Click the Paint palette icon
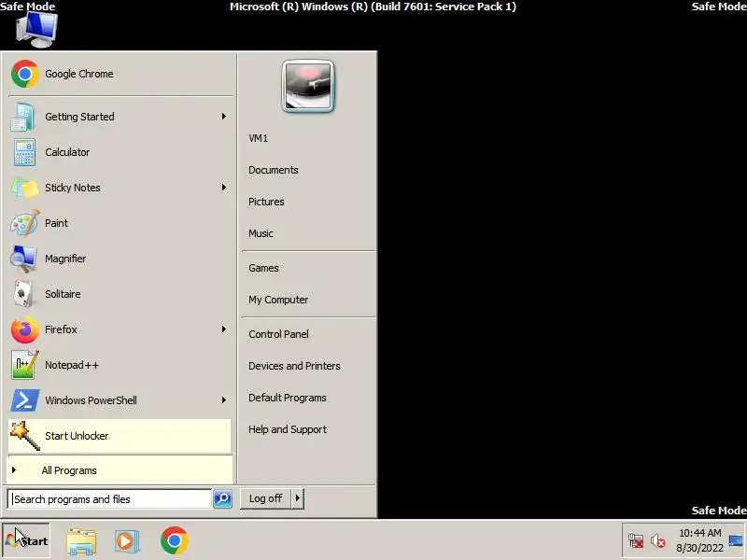 tap(24, 223)
